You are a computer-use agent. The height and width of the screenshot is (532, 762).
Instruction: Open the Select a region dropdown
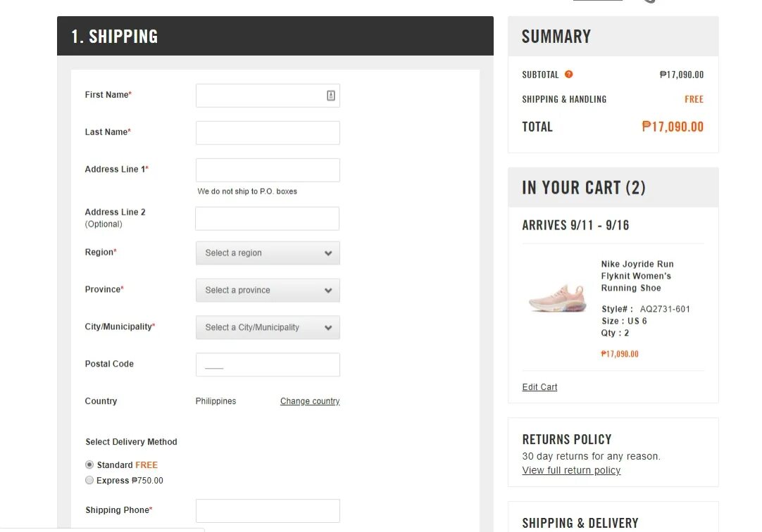(x=268, y=253)
